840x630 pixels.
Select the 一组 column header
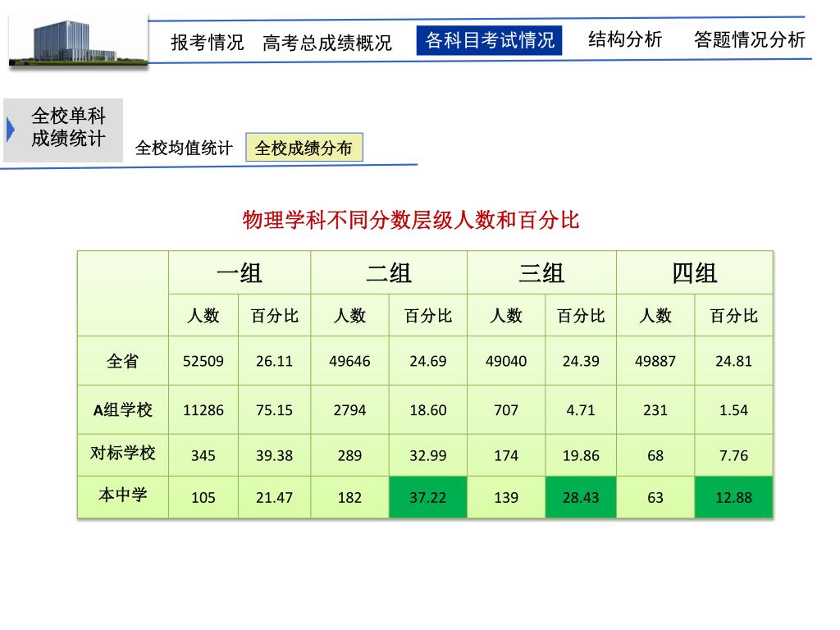tap(240, 272)
